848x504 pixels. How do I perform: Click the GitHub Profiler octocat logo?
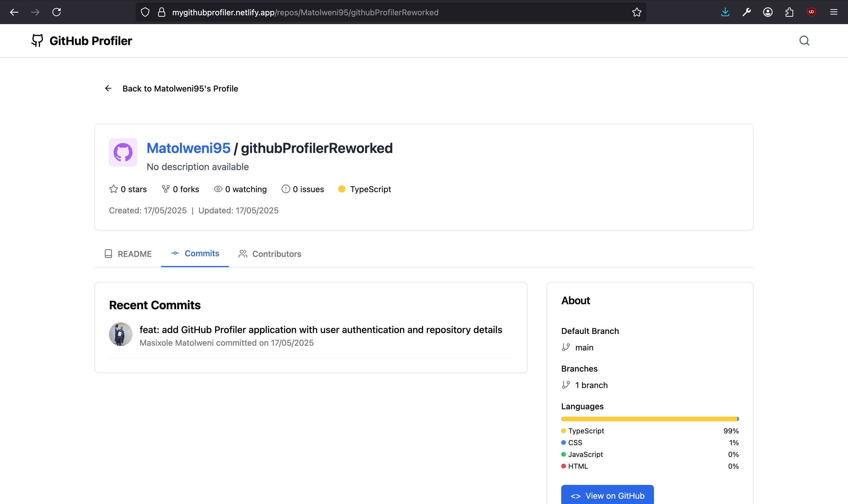click(x=37, y=41)
